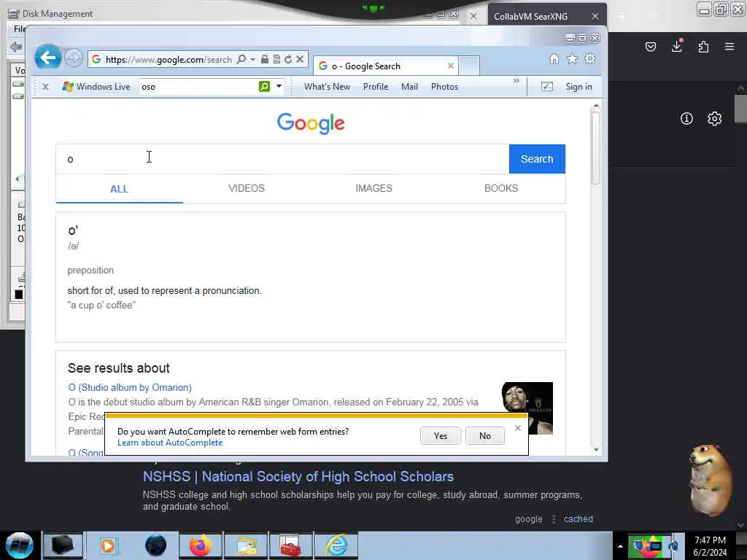Open IE tools gear icon

tap(590, 58)
